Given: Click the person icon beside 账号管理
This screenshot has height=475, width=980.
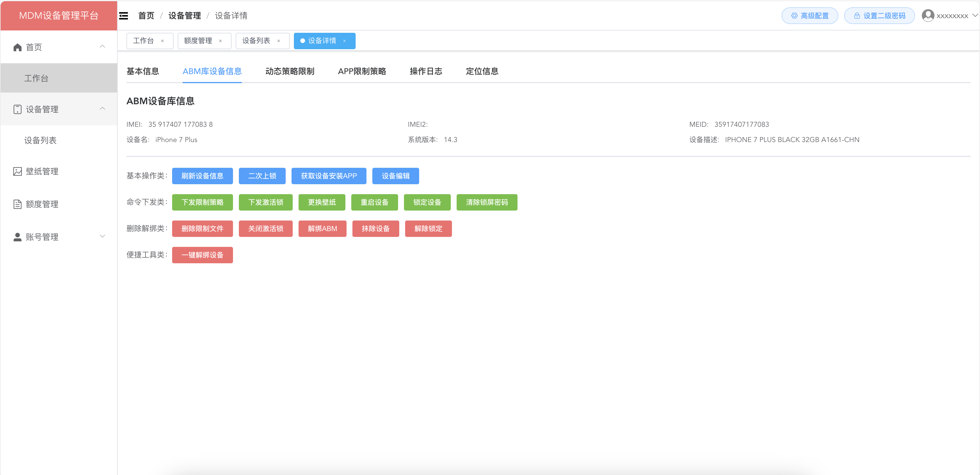Looking at the screenshot, I should [18, 237].
